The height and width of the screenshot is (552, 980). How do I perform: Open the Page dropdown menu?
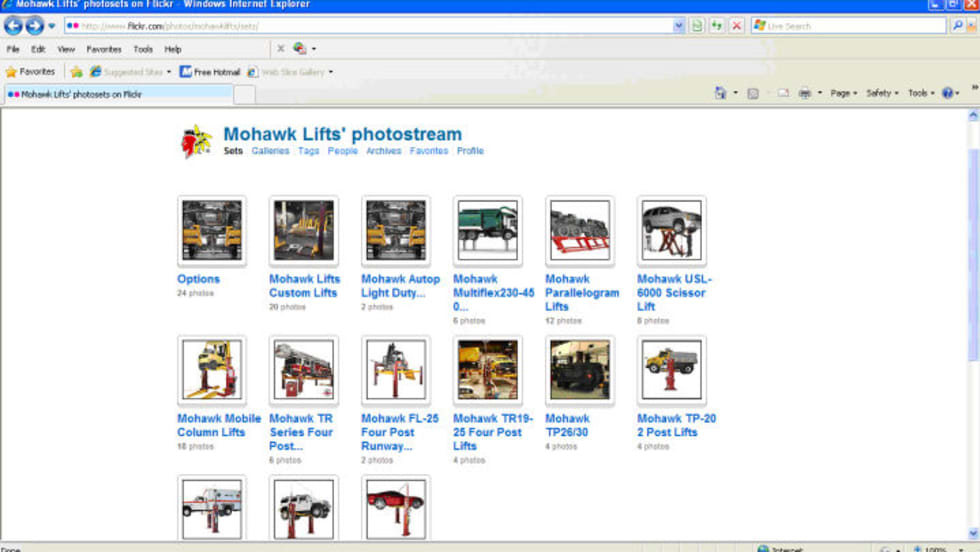pos(844,93)
